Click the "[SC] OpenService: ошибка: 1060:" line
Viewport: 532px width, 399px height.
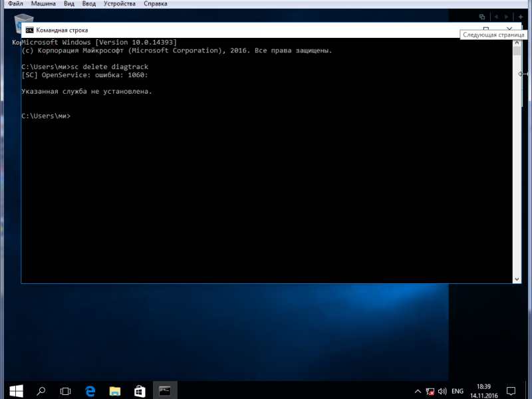point(85,75)
